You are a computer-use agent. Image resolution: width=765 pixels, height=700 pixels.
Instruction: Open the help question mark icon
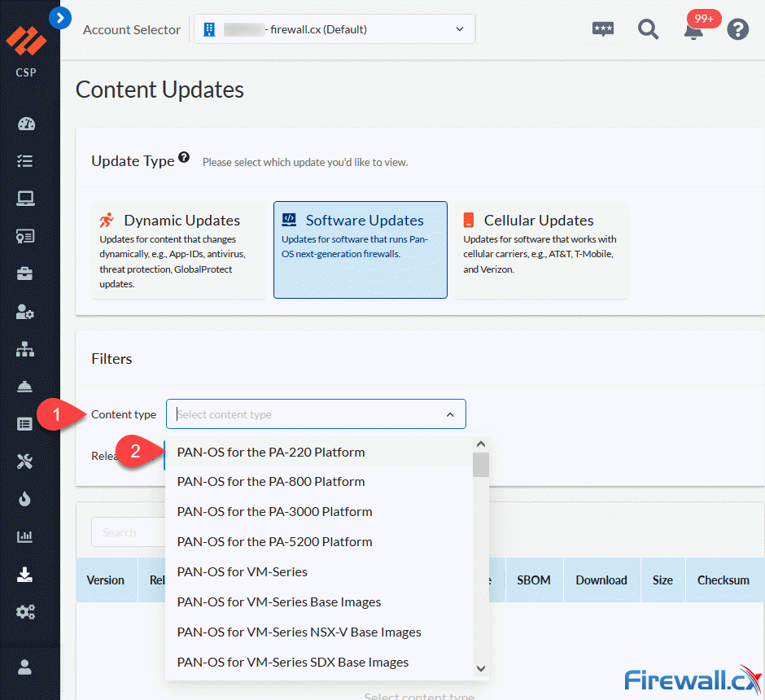pos(737,29)
